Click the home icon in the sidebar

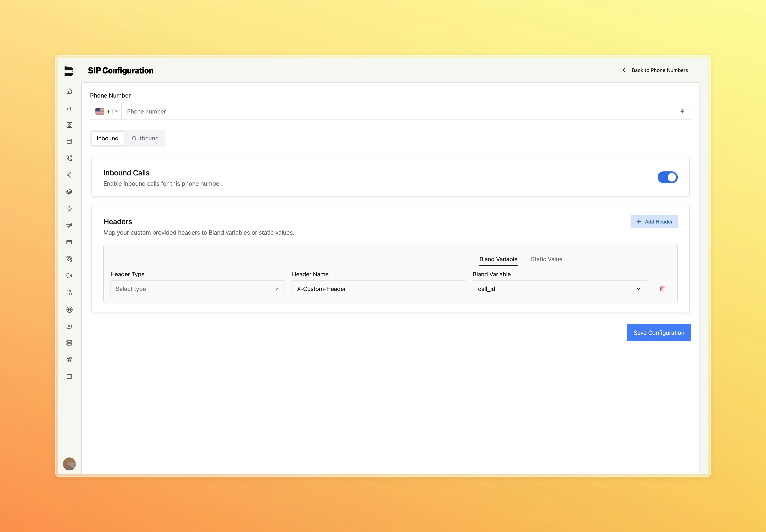point(69,91)
